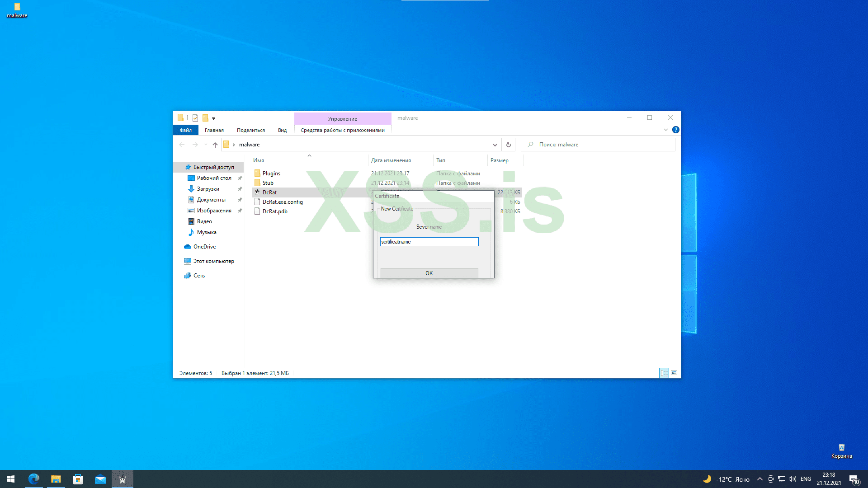Click the Server name text field
The image size is (868, 488).
point(429,242)
